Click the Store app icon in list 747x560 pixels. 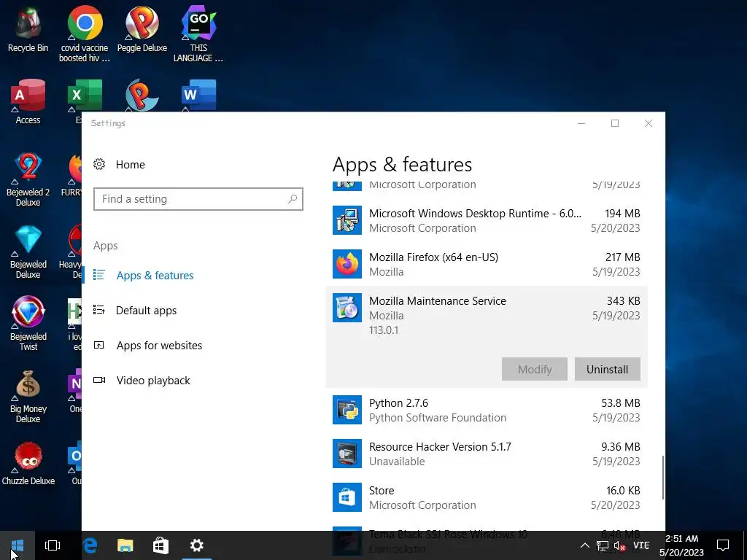347,497
